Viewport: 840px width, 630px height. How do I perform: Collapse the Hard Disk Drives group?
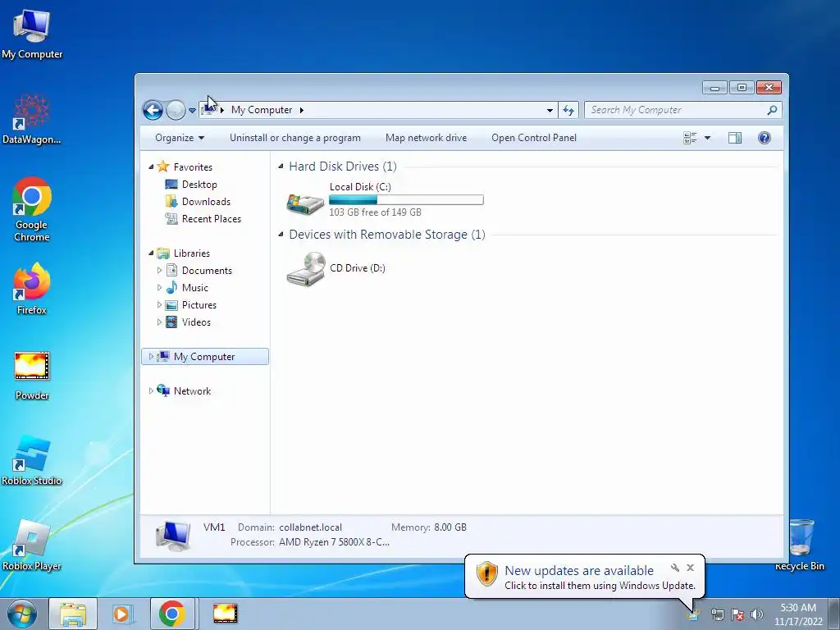[x=281, y=167]
